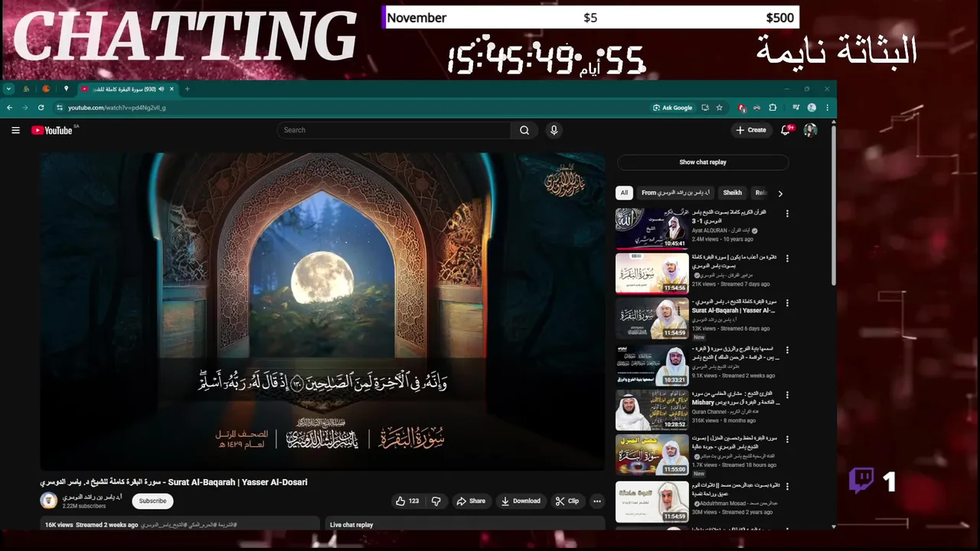This screenshot has height=551, width=980.
Task: Open the tab search dropdown arrow
Action: (x=9, y=89)
